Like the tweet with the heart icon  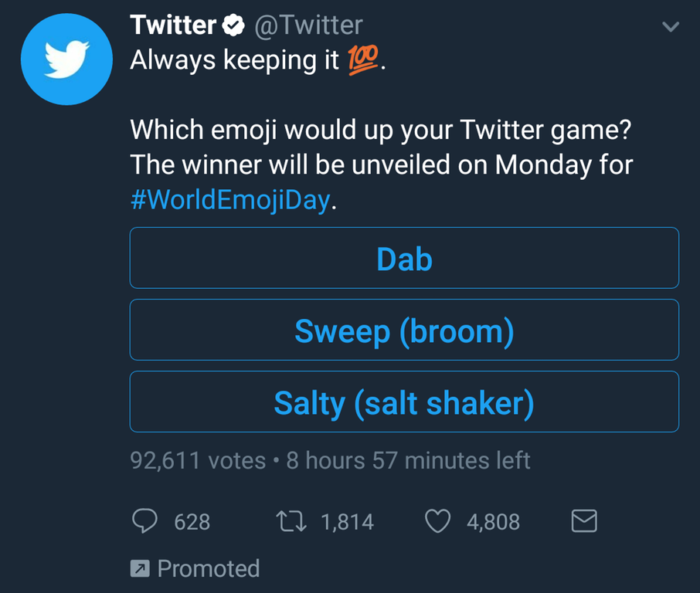[x=438, y=522]
